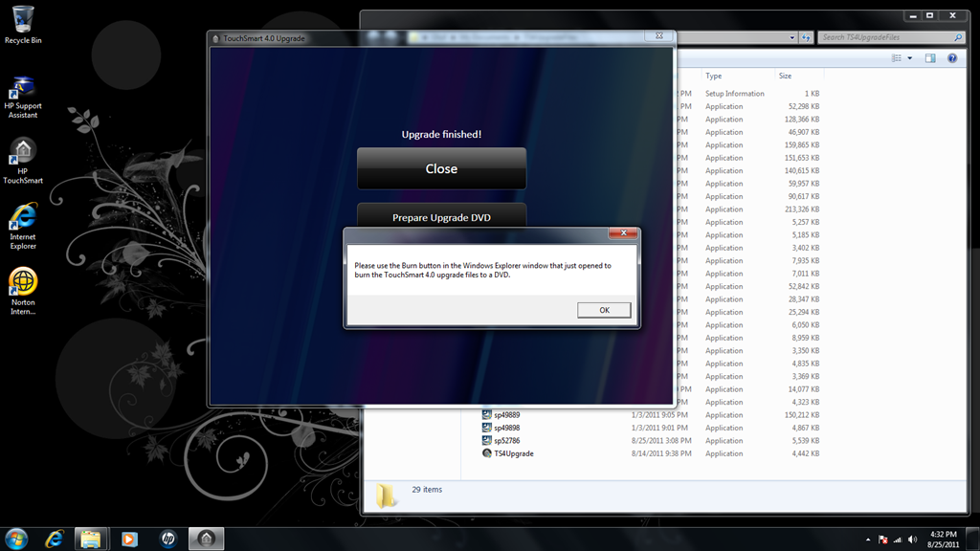Switch to Windows Explorer on the taskbar
The image size is (980, 551).
point(91,539)
